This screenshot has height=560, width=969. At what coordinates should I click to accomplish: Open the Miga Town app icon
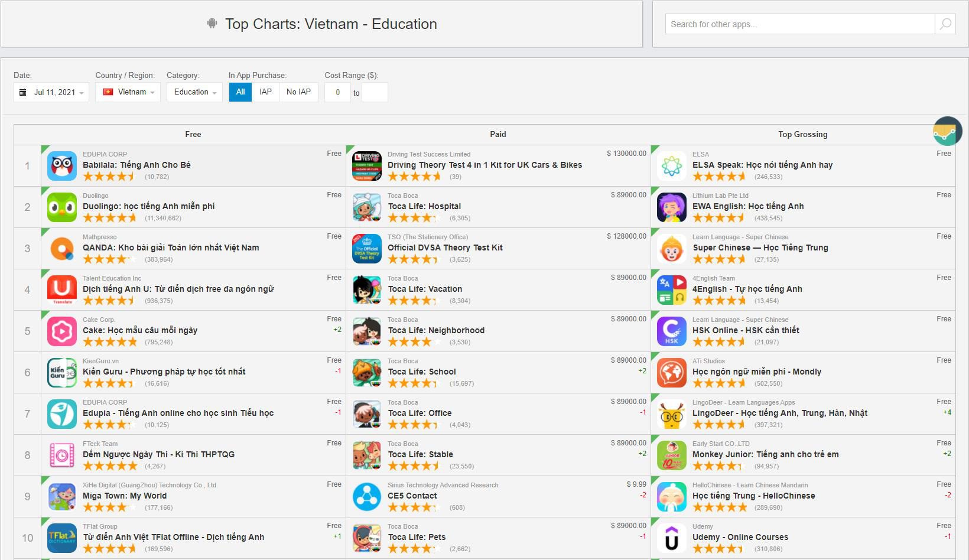click(62, 497)
